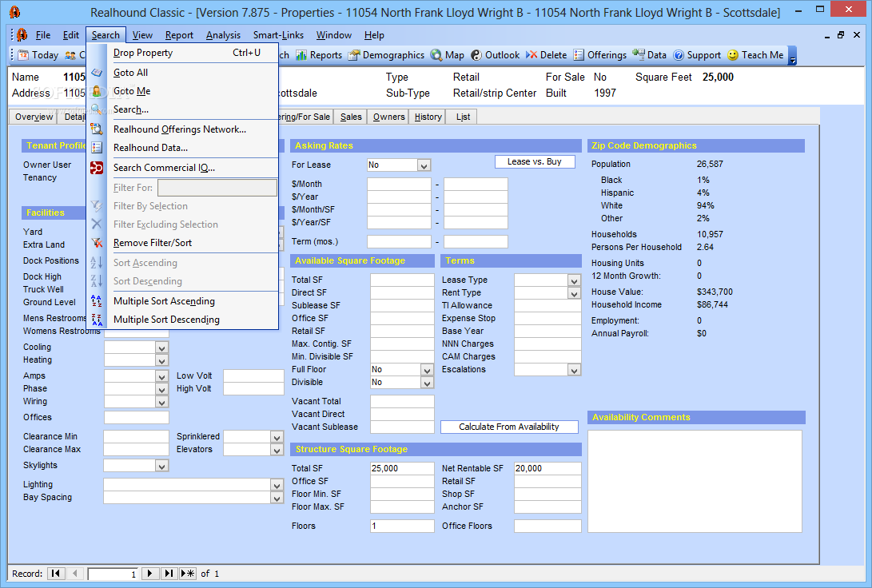
Task: Expand the Cooling dropdown
Action: (x=161, y=348)
